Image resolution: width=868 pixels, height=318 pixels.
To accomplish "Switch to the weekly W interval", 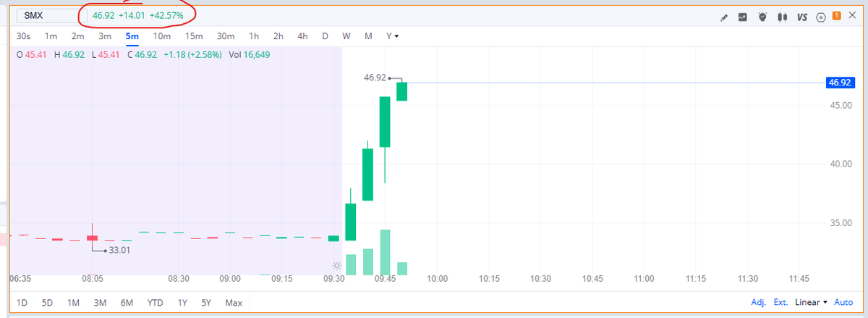I will [x=346, y=35].
